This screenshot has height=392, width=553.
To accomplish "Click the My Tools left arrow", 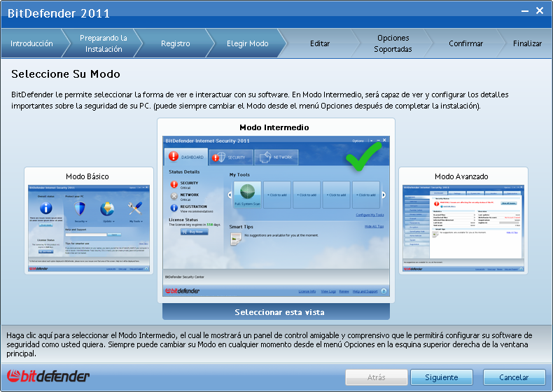I will 230,195.
